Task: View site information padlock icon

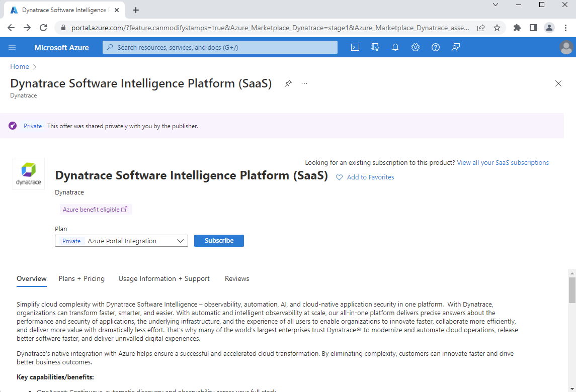Action: coord(63,28)
